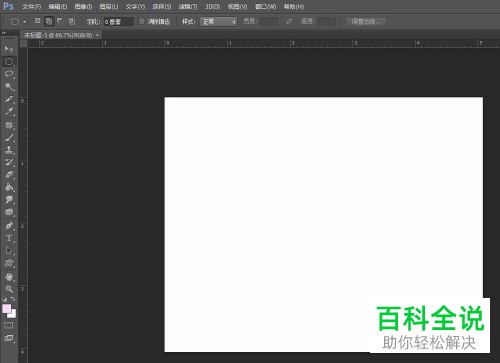Select the Sponge tool

pos(9,212)
